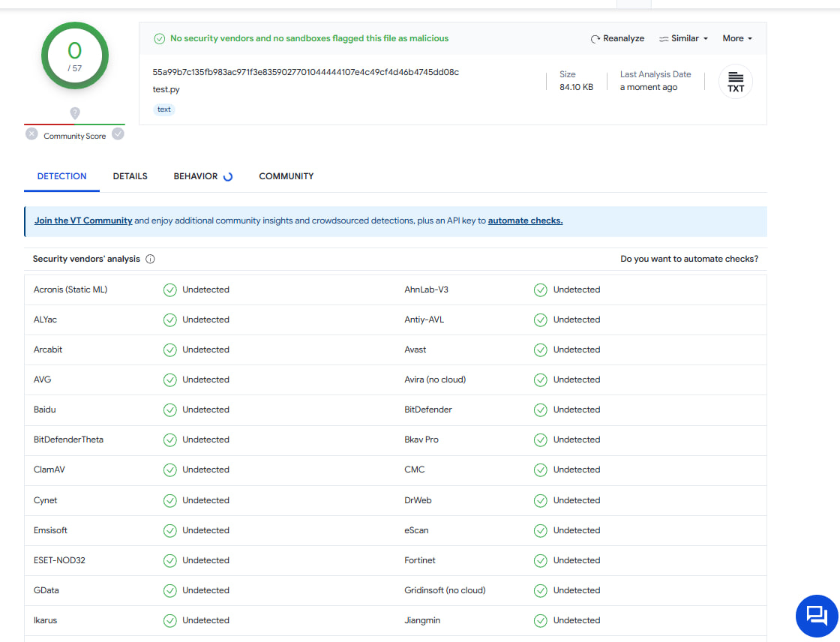Open the BEHAVIOR tab
Screen dimensions: 840x642
click(x=202, y=176)
